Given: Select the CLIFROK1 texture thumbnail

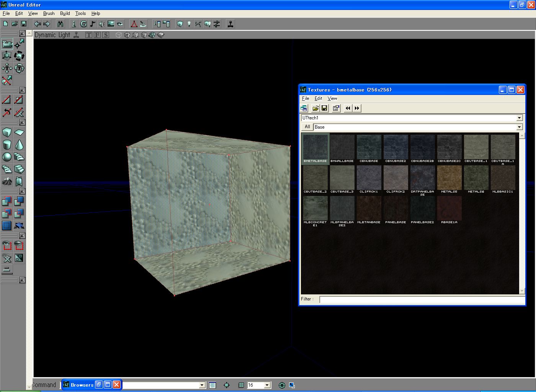Looking at the screenshot, I should (369, 180).
